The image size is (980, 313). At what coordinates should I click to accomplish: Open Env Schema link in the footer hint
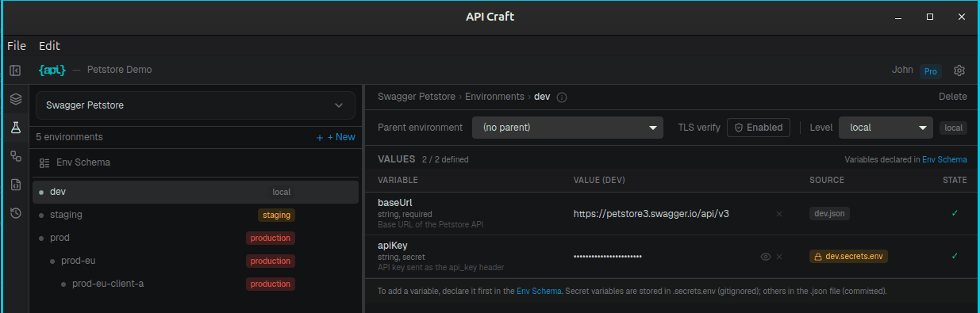pyautogui.click(x=539, y=292)
